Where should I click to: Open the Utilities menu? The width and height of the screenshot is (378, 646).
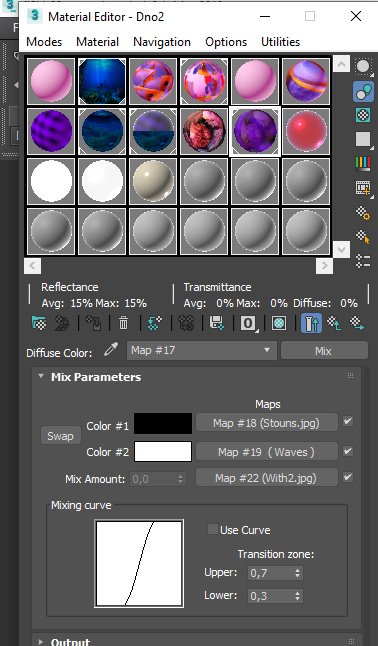(281, 42)
